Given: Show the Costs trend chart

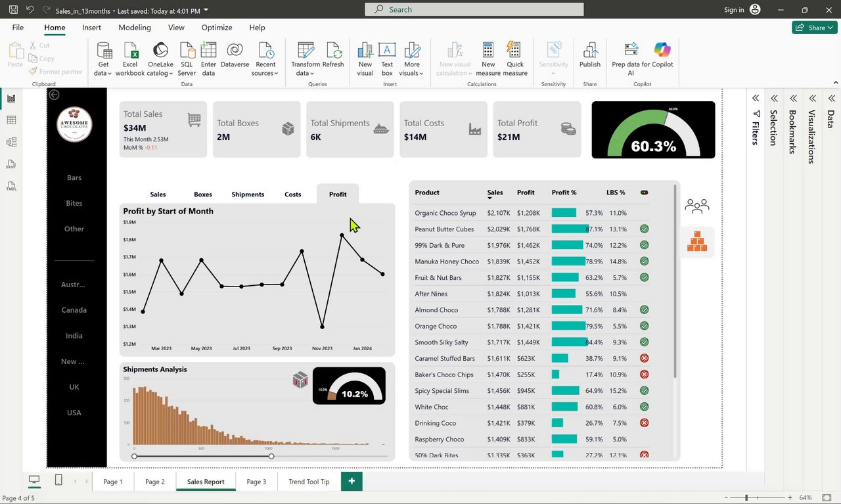Looking at the screenshot, I should click(293, 195).
